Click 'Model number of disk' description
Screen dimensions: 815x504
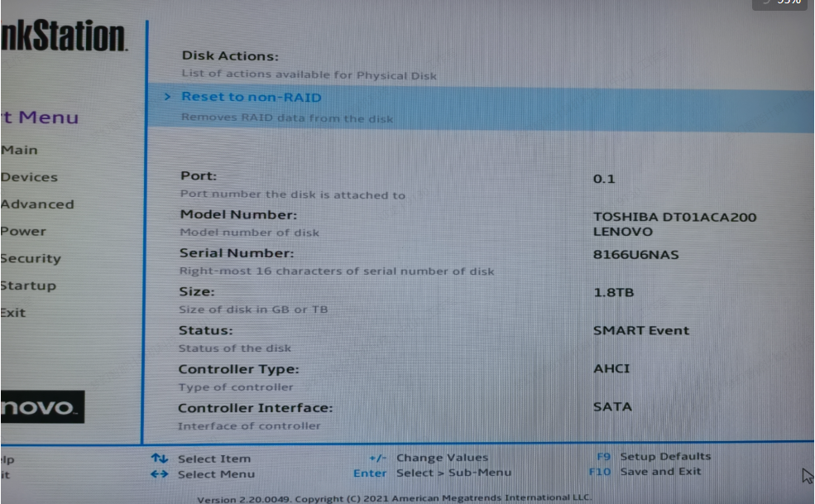250,233
